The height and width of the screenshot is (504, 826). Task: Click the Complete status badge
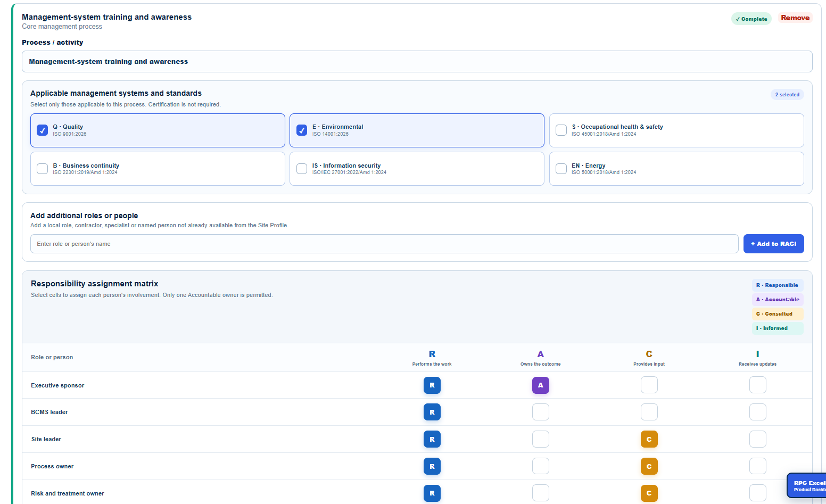click(x=751, y=19)
